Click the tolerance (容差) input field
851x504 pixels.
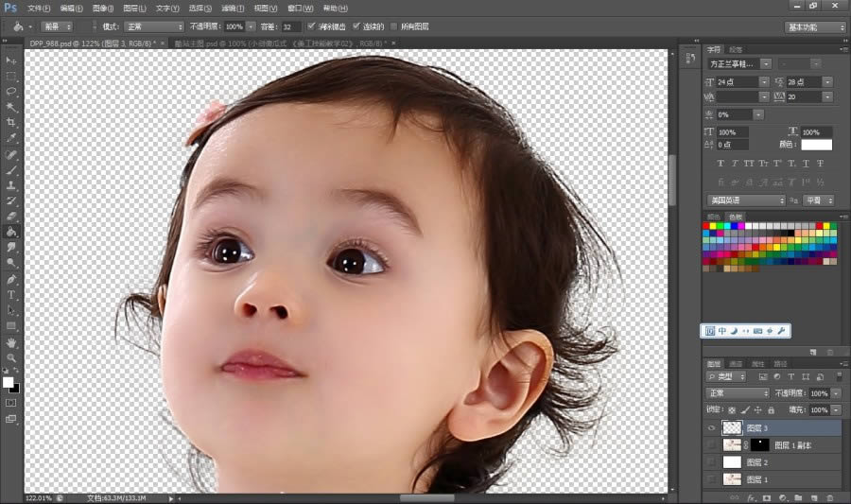(x=292, y=26)
